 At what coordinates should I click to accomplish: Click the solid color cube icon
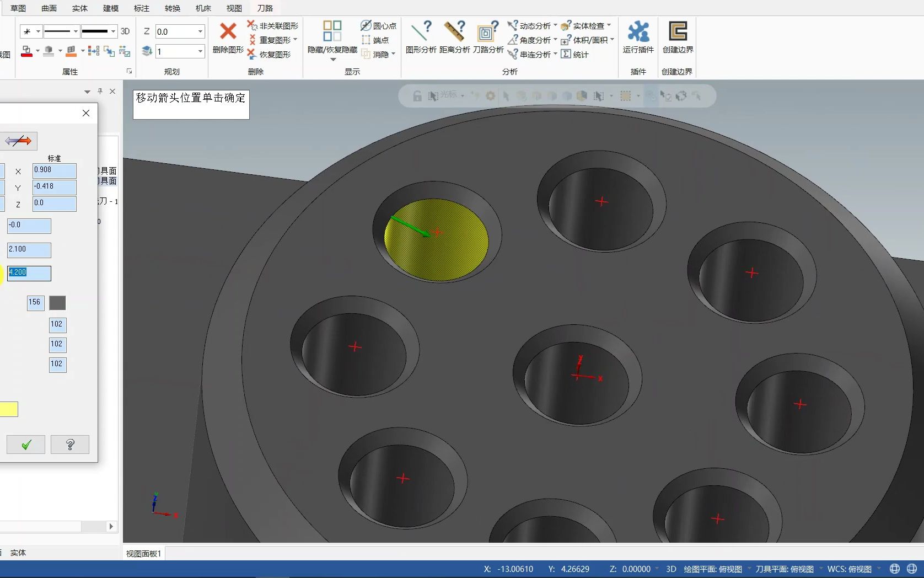pos(49,51)
